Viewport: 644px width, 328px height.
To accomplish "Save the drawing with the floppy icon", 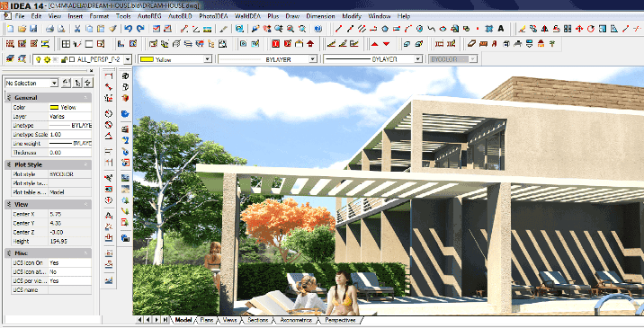I will (x=33, y=29).
